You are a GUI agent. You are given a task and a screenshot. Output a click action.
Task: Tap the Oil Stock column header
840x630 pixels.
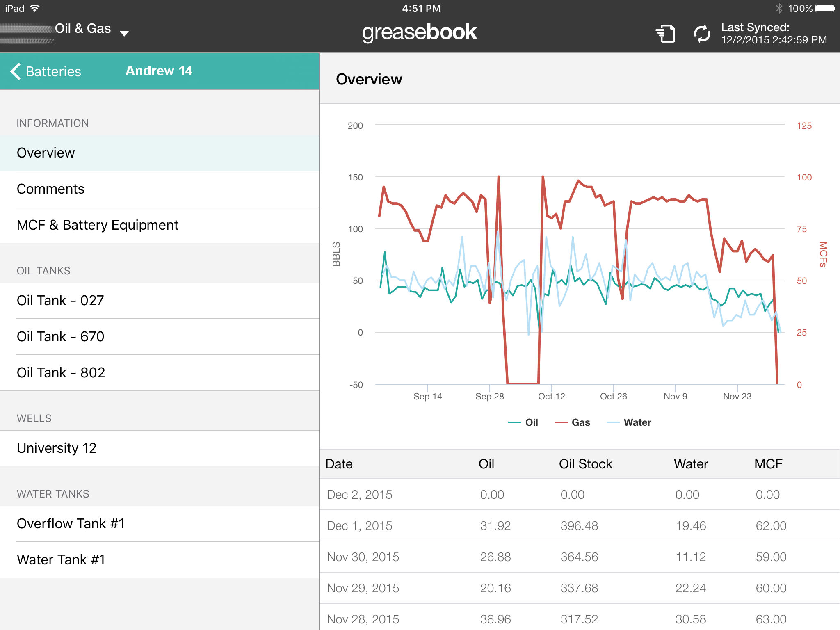tap(585, 464)
